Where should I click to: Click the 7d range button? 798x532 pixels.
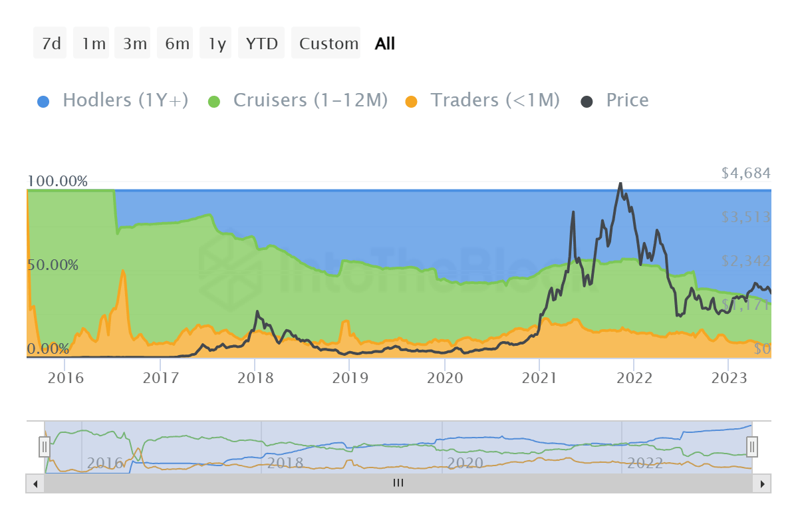click(50, 43)
